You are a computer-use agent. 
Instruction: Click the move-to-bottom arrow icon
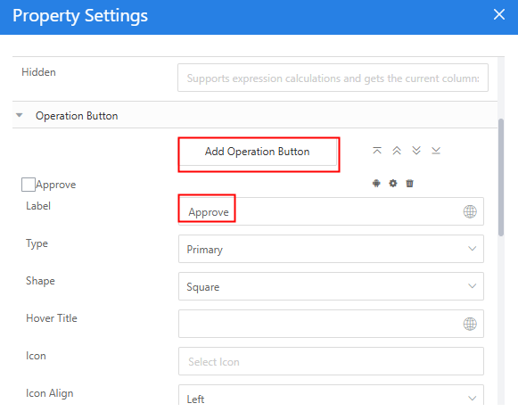436,151
